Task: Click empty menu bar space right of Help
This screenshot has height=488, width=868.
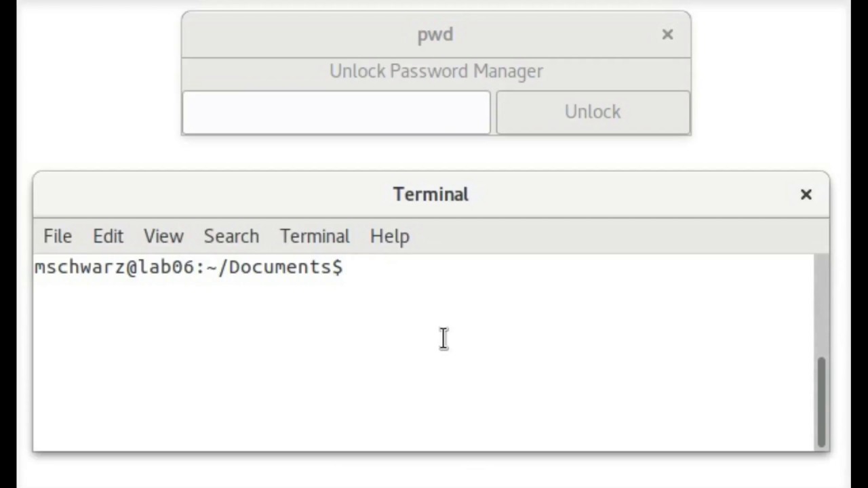Action: [x=610, y=236]
